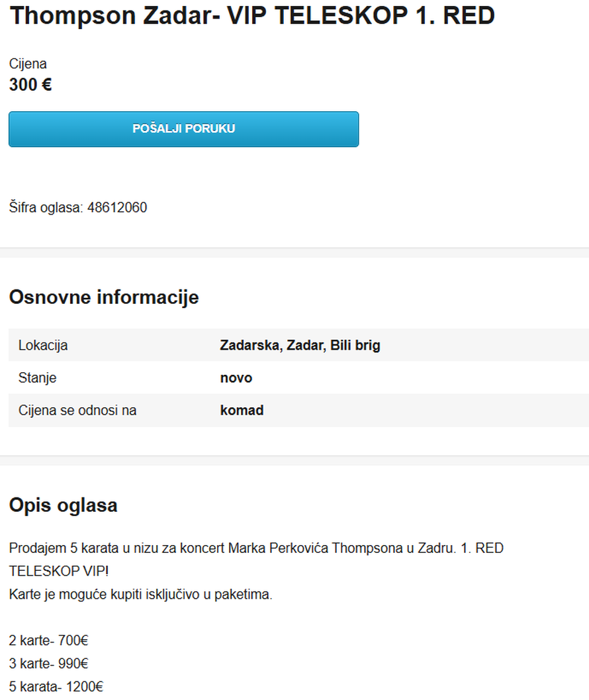Click the 300 € price
The image size is (589, 700).
point(30,85)
